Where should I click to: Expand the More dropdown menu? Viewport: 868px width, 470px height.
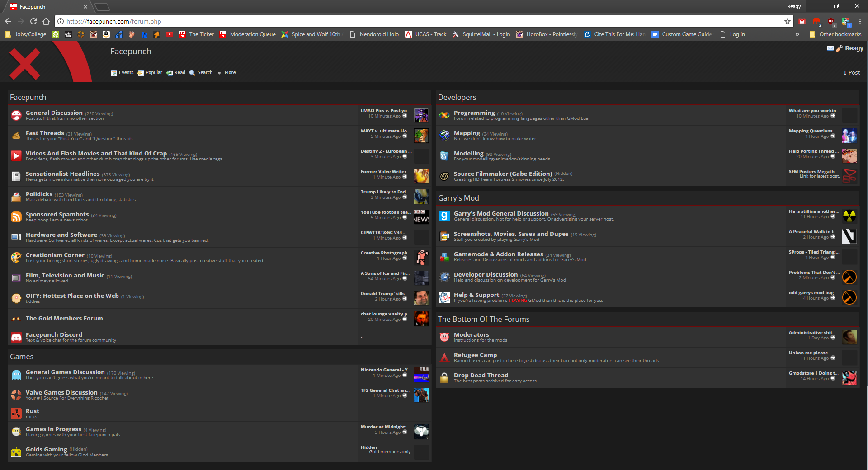tap(227, 73)
